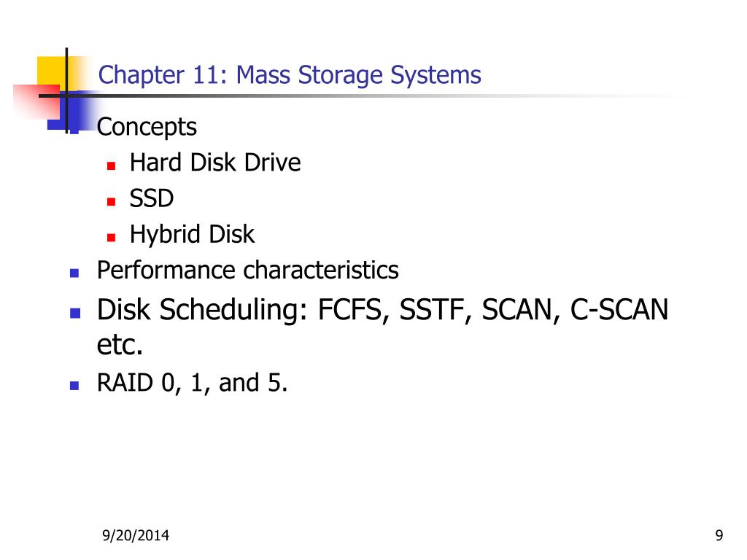Click the blue bullet beside RAID 0, 1, and 5

(74, 385)
